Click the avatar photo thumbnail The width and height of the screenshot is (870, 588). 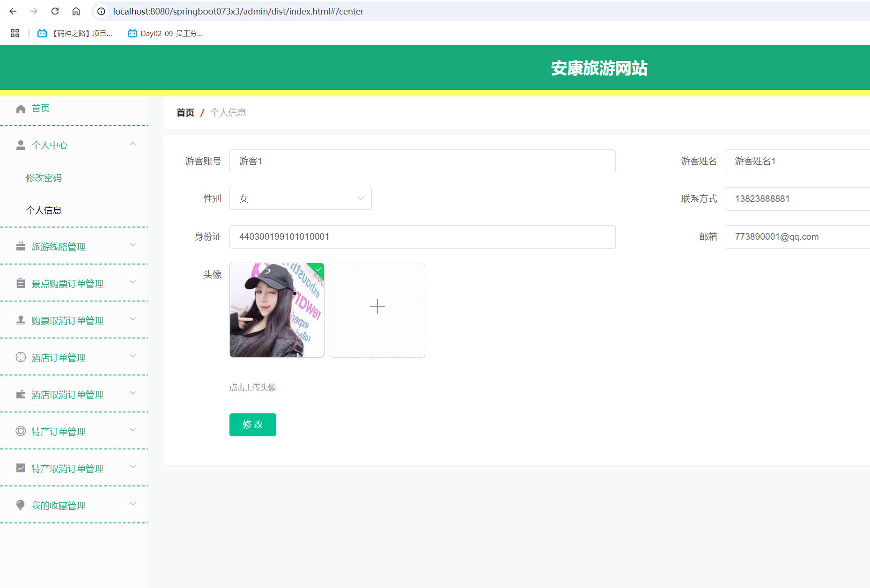(276, 310)
